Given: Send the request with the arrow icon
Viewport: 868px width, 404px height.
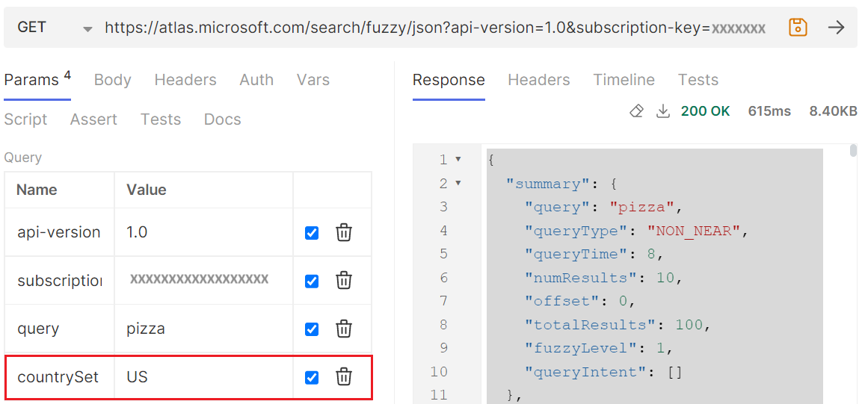Looking at the screenshot, I should tap(836, 27).
